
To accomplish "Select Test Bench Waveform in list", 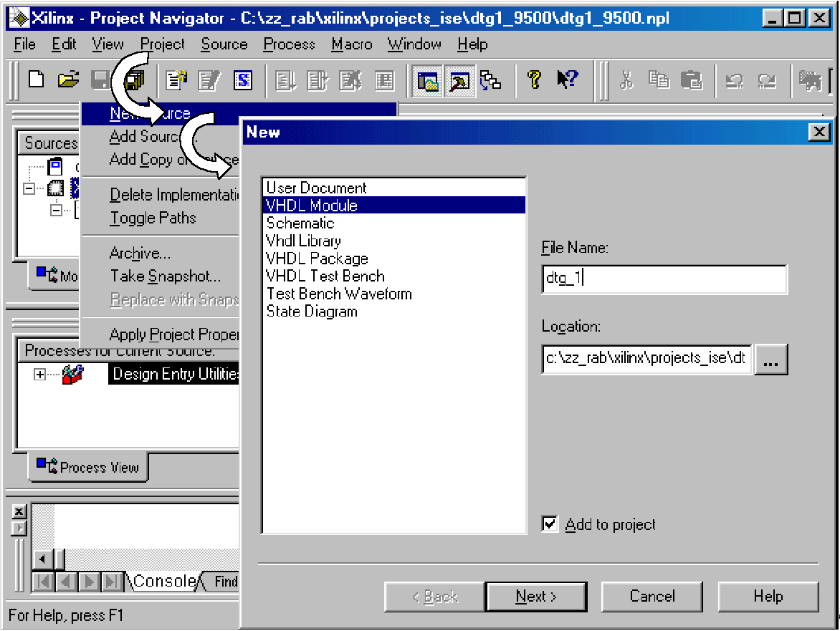I will [x=393, y=293].
